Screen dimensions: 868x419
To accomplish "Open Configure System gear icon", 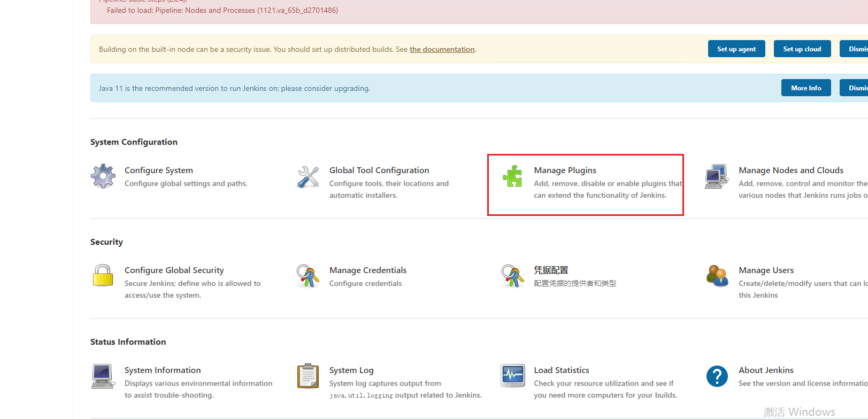I will click(103, 176).
